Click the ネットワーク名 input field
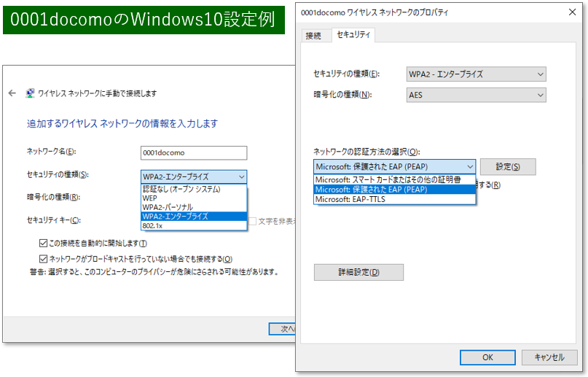This screenshot has width=588, height=377. click(x=194, y=152)
